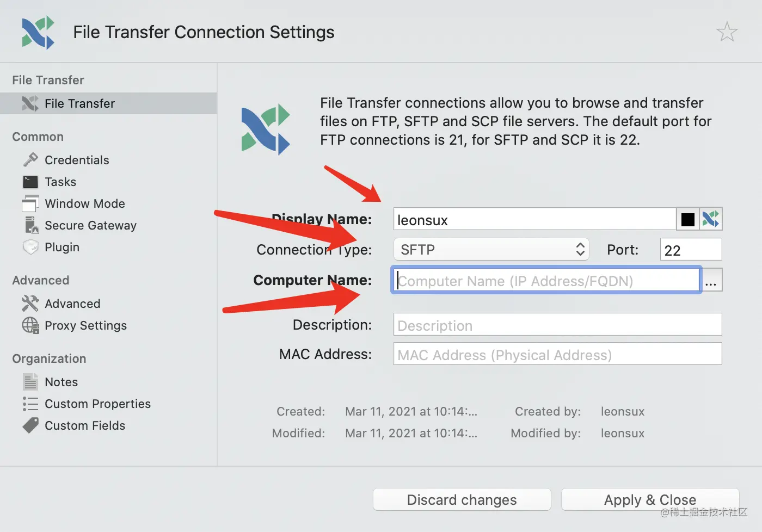Screen dimensions: 762x532
Task: Select File Transfer in the sidebar
Action: point(79,103)
